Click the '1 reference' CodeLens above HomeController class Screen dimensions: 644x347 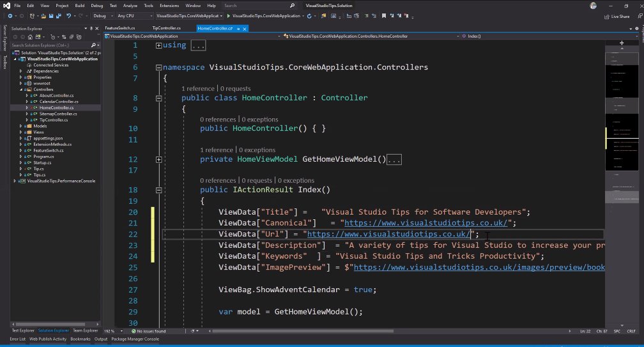click(198, 89)
